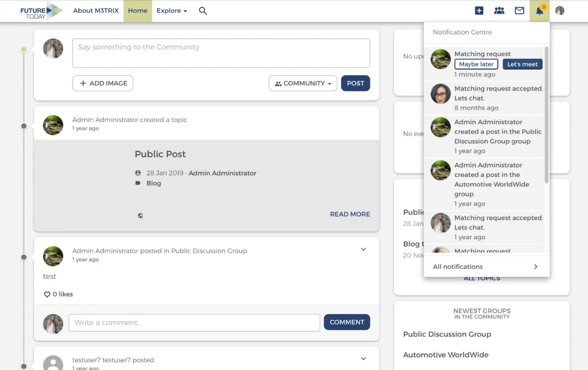
Task: Click the Future Today logo
Action: click(x=41, y=11)
